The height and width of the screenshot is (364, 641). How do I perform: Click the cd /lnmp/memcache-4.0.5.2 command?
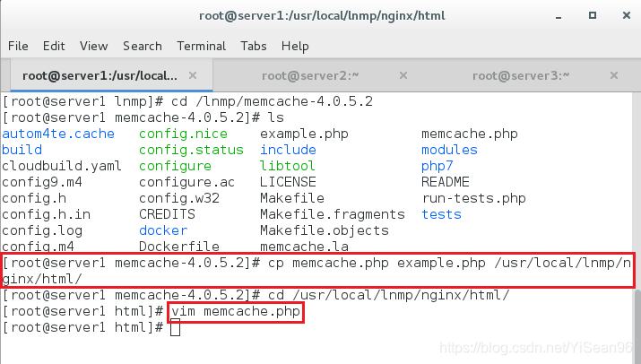point(272,101)
